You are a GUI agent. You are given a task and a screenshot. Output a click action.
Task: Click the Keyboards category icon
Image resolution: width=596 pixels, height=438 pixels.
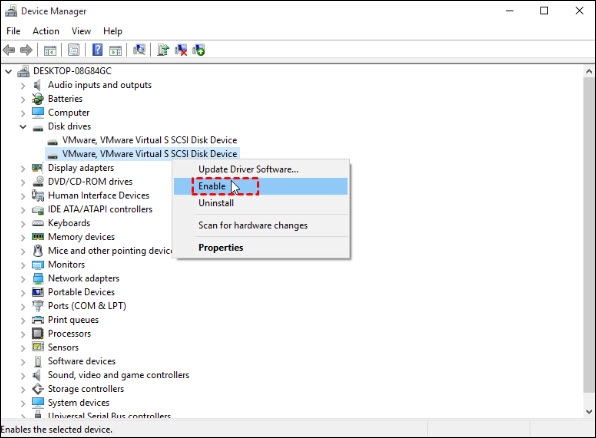(x=38, y=223)
